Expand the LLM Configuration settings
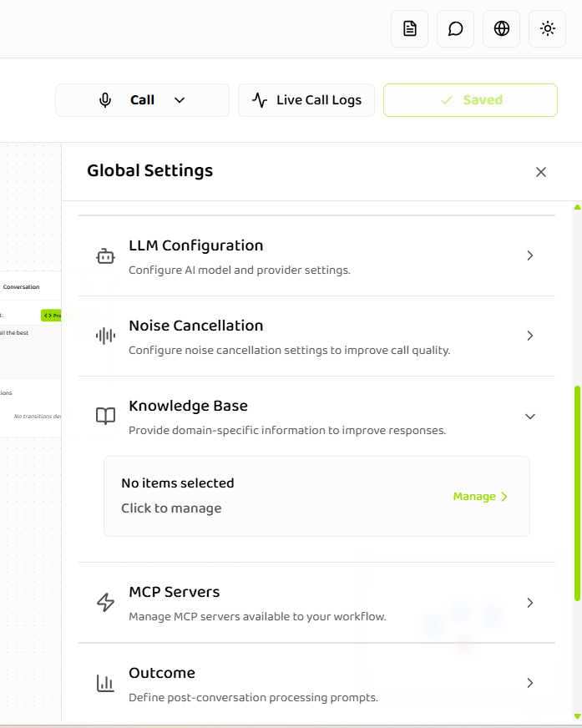This screenshot has width=582, height=728. [530, 255]
